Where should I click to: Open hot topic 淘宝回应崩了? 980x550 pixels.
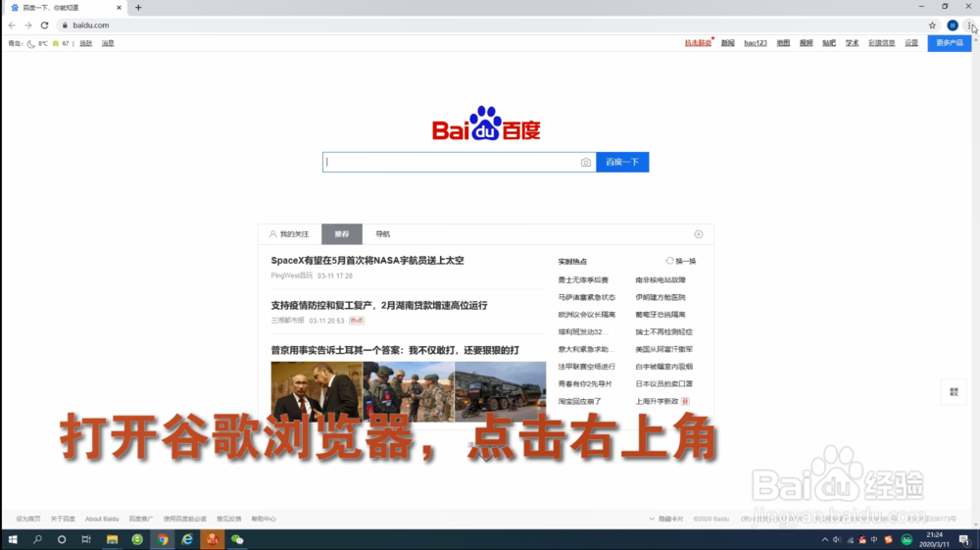[579, 401]
